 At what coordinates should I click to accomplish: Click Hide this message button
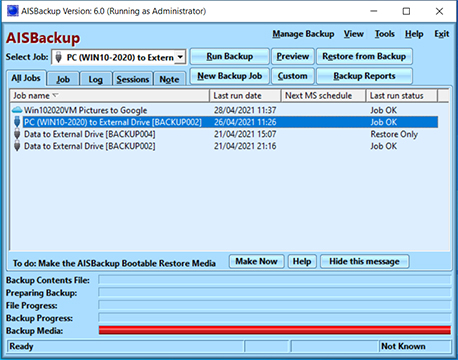pos(364,261)
